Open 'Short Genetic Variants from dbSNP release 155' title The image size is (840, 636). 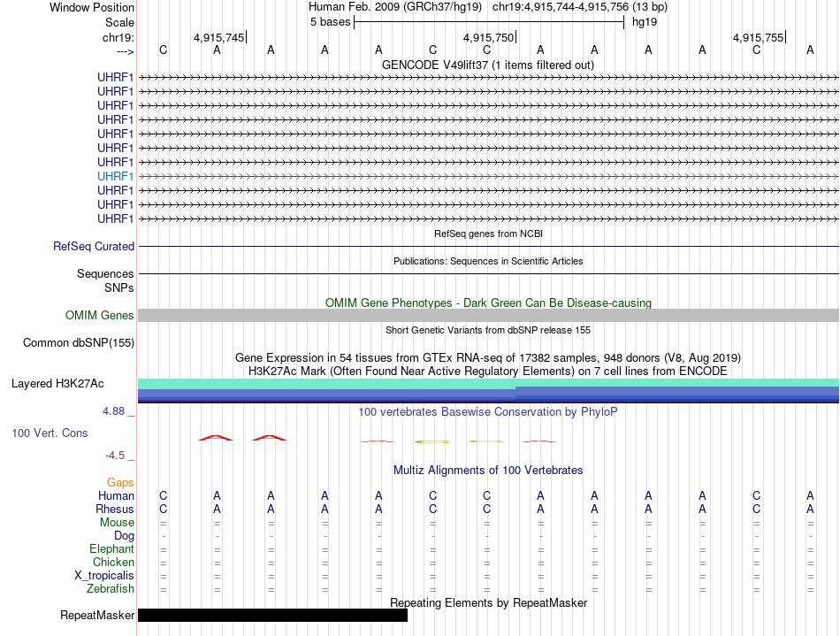488,330
